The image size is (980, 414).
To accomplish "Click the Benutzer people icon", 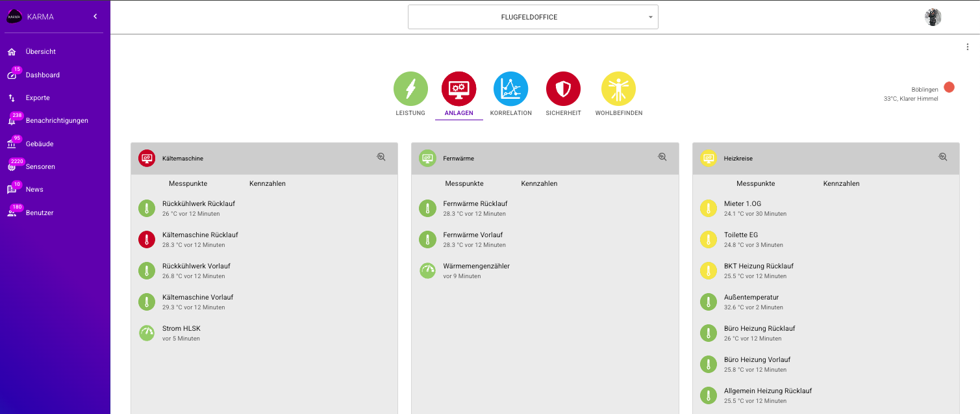I will pos(12,213).
